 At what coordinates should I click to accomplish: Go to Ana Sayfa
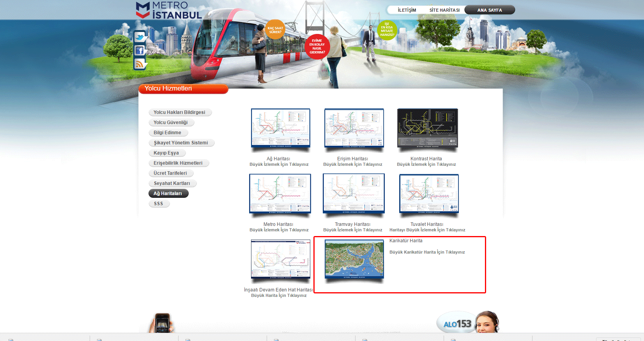click(490, 10)
